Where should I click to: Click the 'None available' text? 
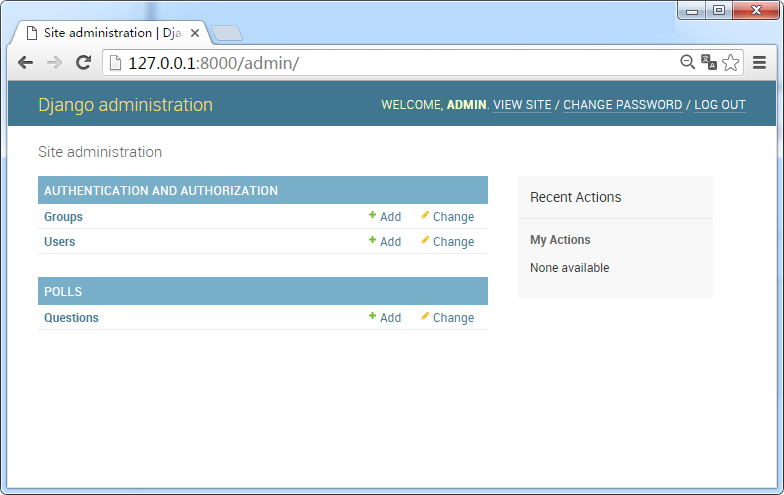coord(570,268)
